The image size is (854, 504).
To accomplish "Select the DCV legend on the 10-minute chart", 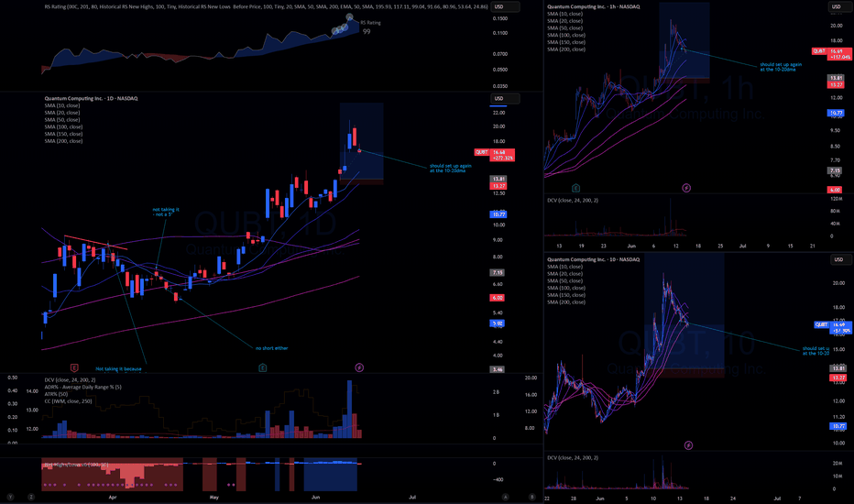I will [573, 457].
